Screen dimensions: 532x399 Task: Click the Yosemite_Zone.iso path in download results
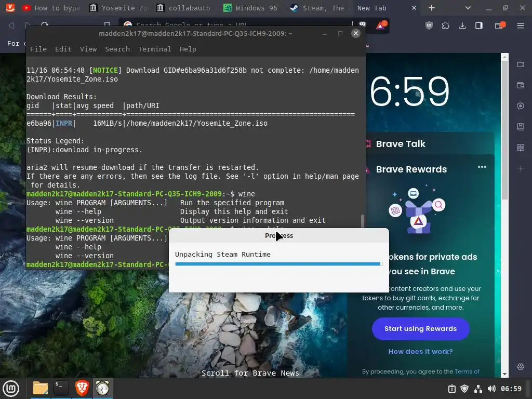pos(197,123)
